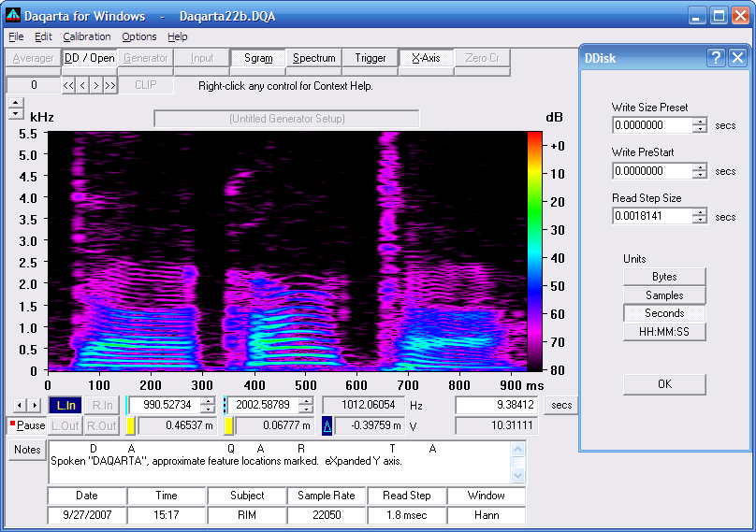Click cursor shift right arrow below plot
The image size is (756, 532).
(x=35, y=405)
